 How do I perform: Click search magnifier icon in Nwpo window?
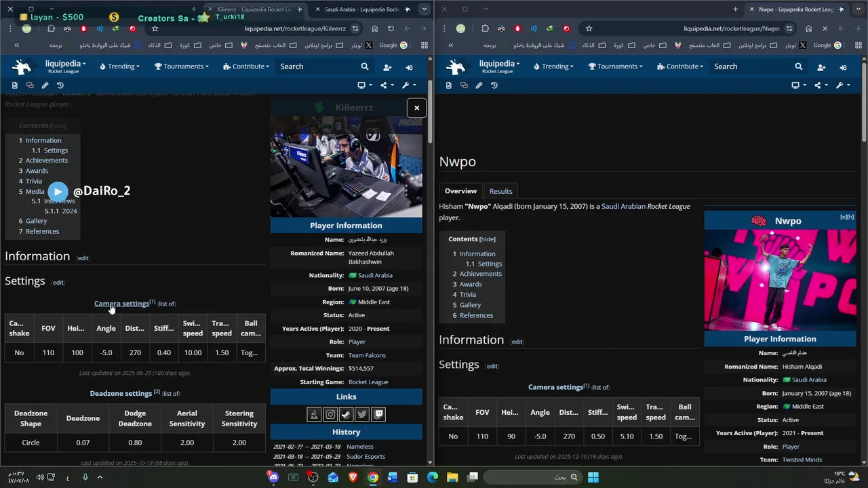click(x=799, y=66)
